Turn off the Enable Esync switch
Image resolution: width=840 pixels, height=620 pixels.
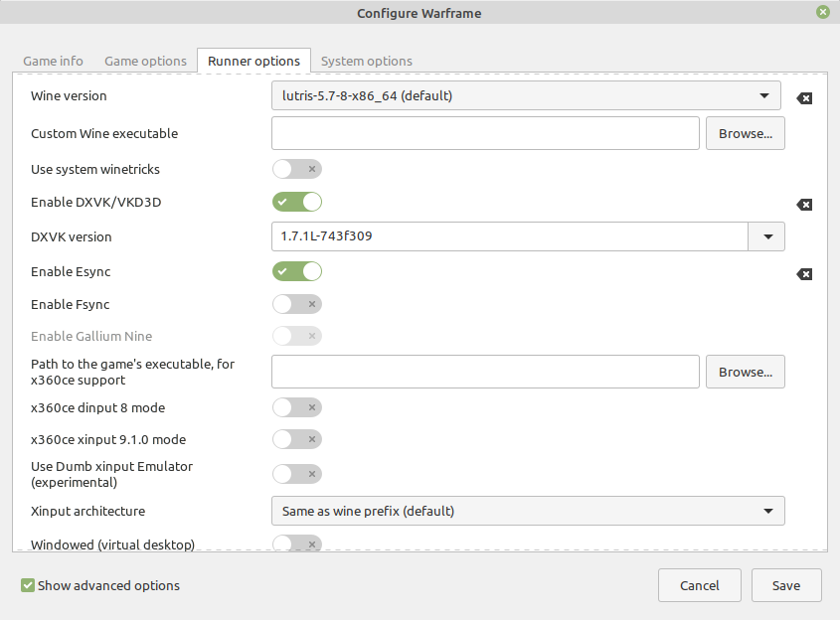pyautogui.click(x=297, y=271)
